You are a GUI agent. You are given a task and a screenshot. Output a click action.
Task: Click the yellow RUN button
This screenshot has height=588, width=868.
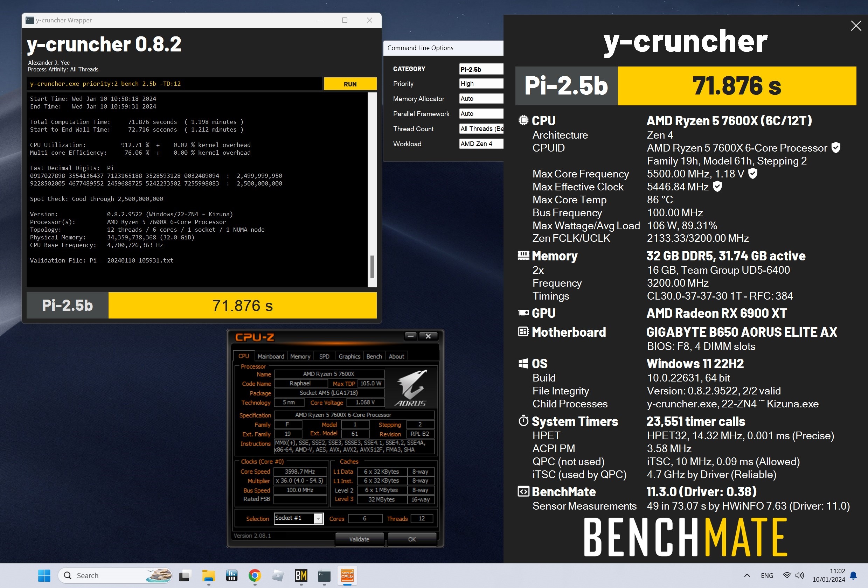point(350,84)
